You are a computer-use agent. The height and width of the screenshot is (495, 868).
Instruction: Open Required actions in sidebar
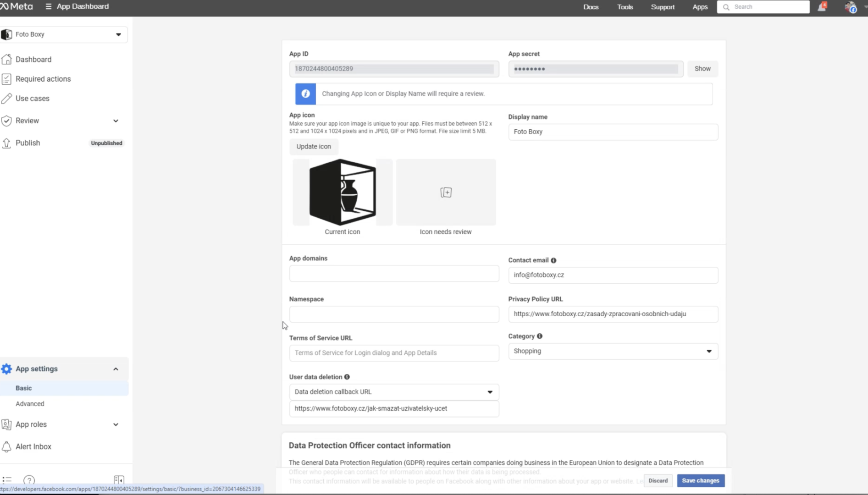click(x=43, y=79)
